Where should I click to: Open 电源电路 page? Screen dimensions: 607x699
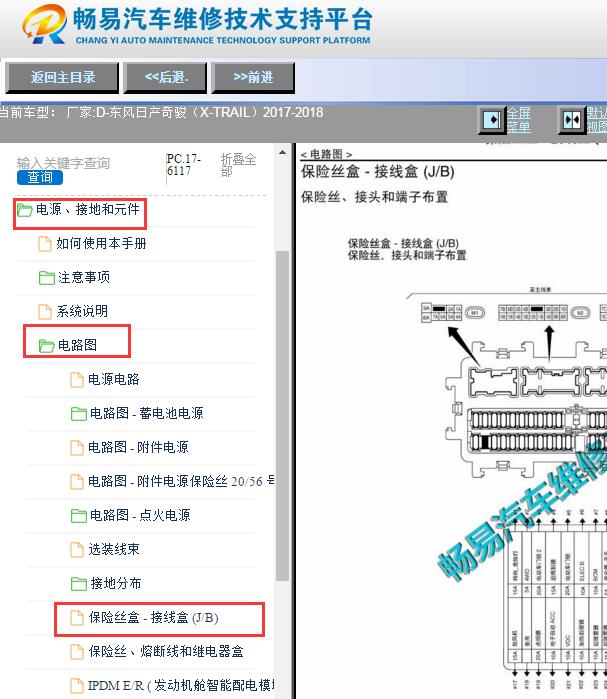pos(114,379)
